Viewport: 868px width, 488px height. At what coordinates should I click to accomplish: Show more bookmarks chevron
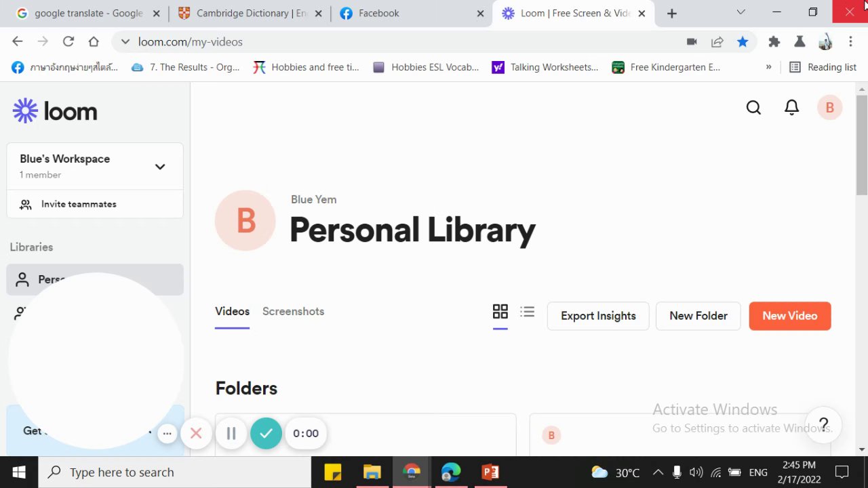point(768,67)
